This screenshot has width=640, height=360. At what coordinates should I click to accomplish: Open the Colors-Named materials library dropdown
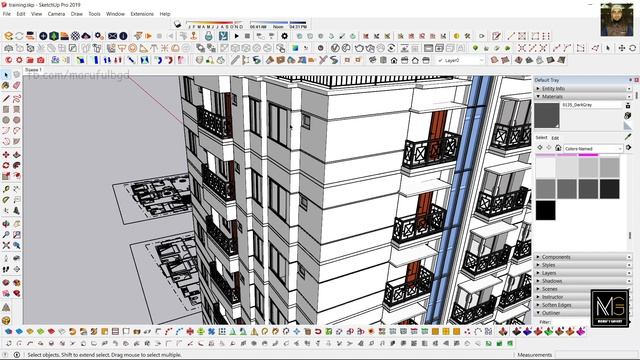[x=593, y=149]
